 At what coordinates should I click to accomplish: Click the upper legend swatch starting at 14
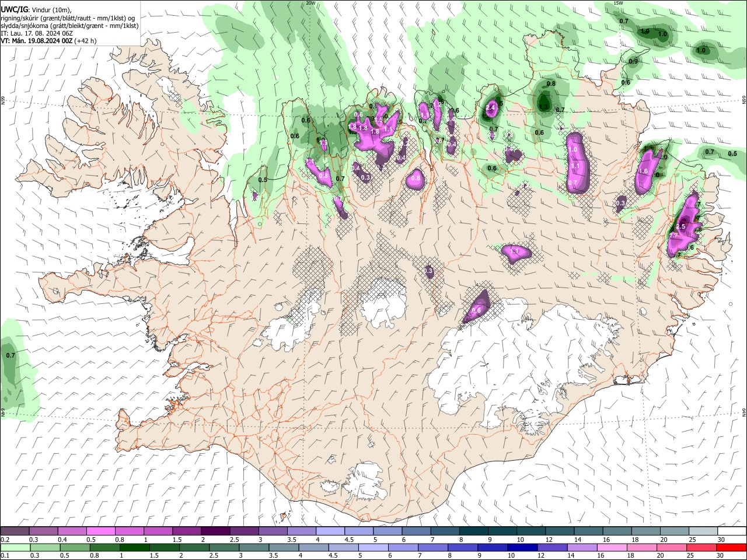coord(588,531)
